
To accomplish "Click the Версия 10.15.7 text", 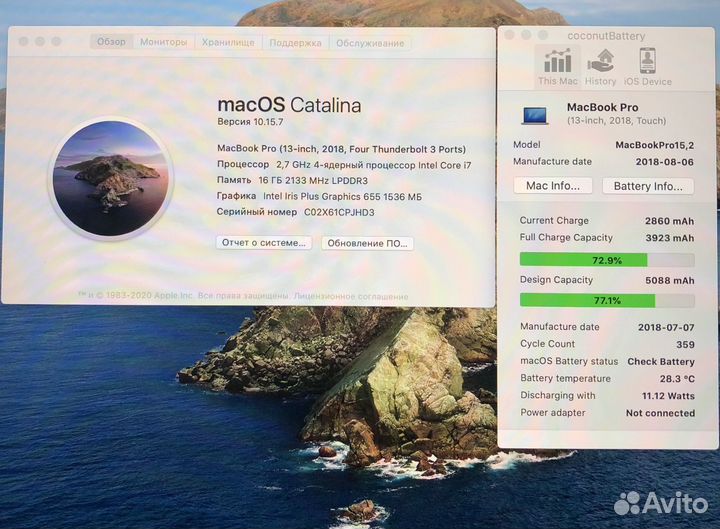I will pyautogui.click(x=250, y=122).
